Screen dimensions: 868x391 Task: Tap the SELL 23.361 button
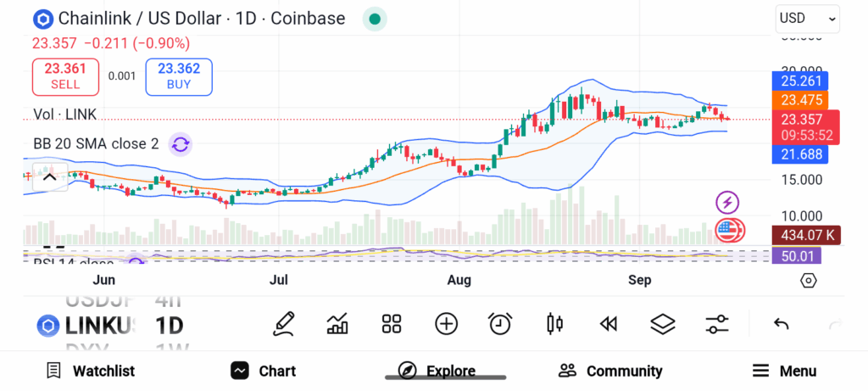pyautogui.click(x=65, y=76)
